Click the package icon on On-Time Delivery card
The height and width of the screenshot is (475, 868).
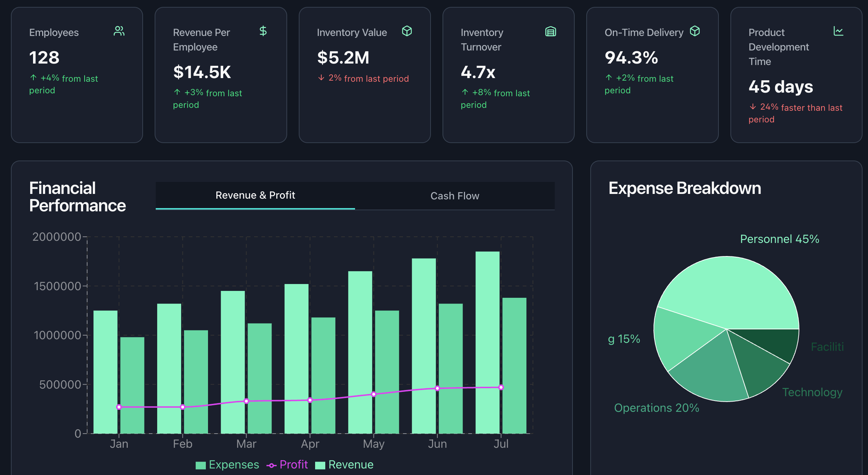pyautogui.click(x=694, y=31)
